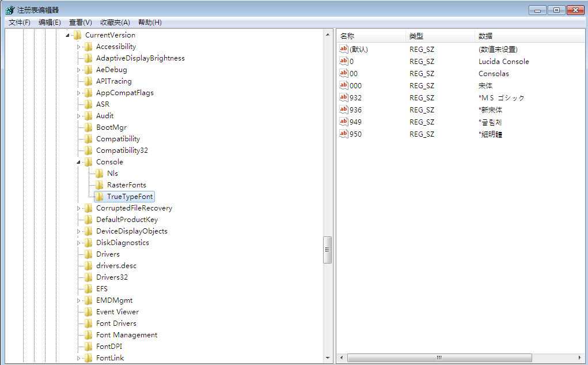The width and height of the screenshot is (588, 365).
Task: Click the string icon of value 0
Action: tap(343, 61)
